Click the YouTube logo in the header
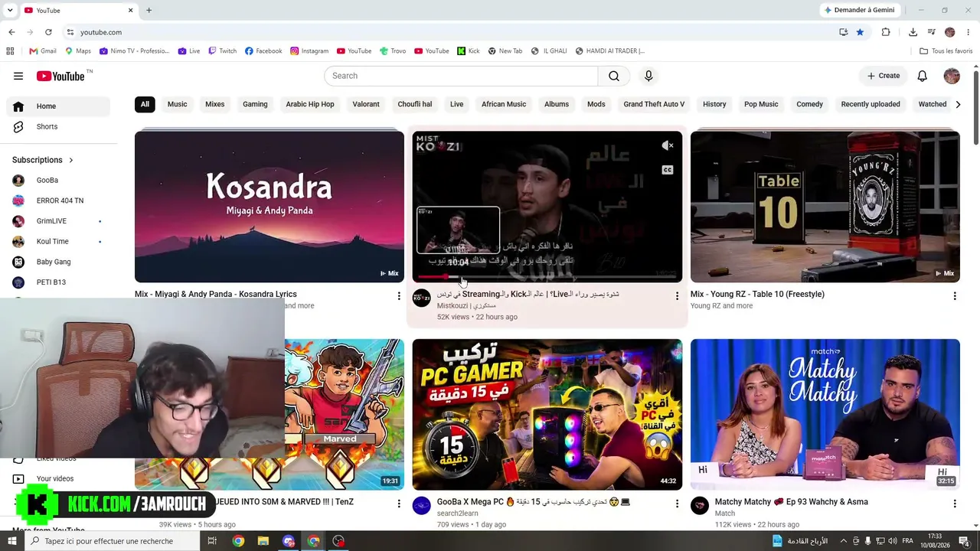The width and height of the screenshot is (980, 551). point(60,76)
